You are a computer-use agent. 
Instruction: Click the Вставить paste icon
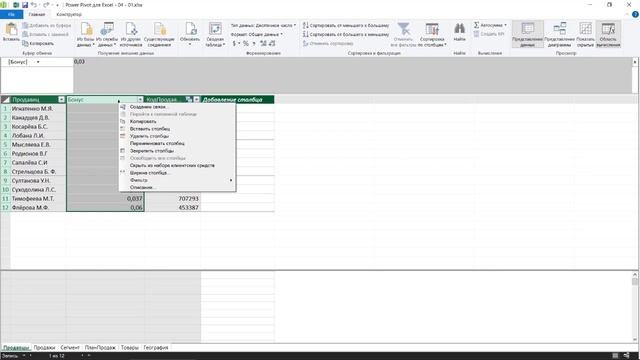click(x=11, y=29)
